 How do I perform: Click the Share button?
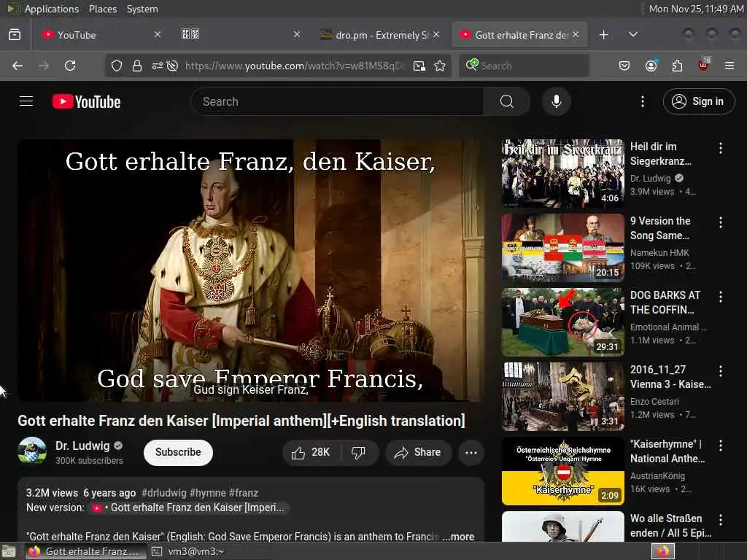(417, 452)
